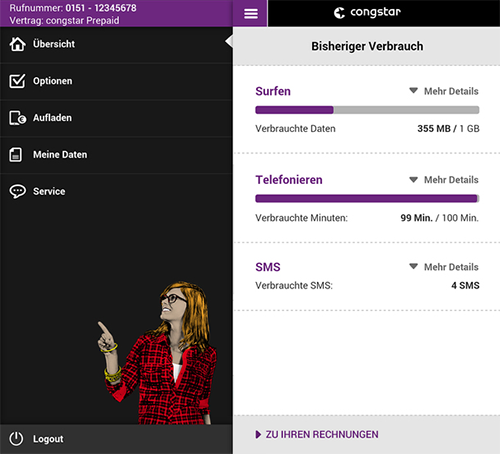Click the Surfen section heading
This screenshot has width=500, height=454.
(x=273, y=91)
